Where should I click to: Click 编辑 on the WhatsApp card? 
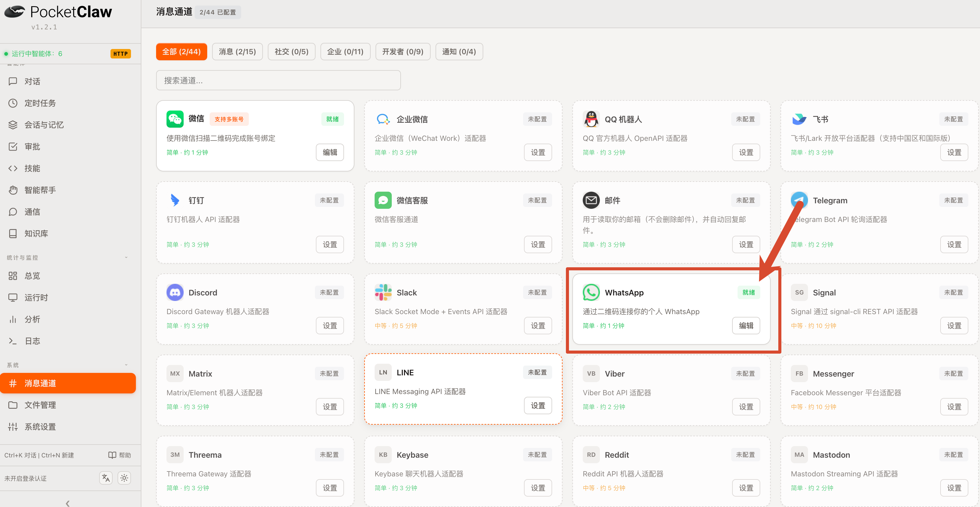746,325
